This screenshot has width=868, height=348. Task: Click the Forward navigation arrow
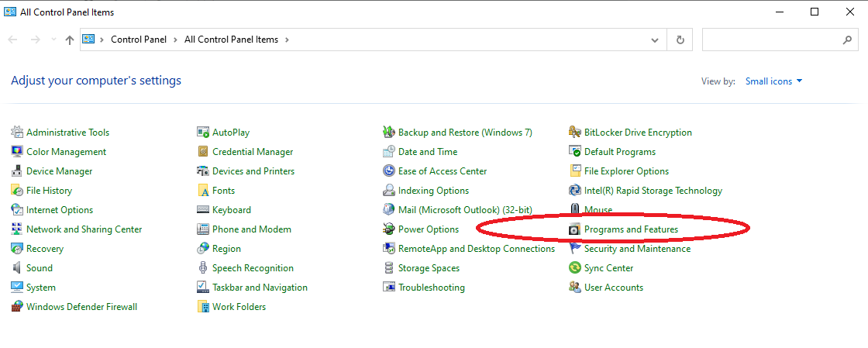pos(35,40)
